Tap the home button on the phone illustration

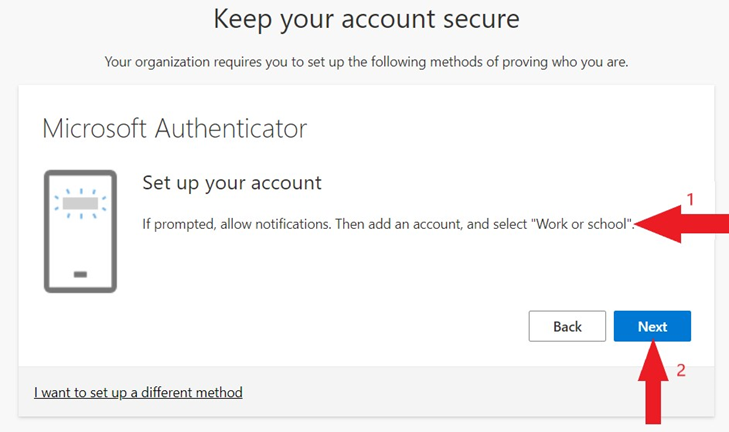80,274
